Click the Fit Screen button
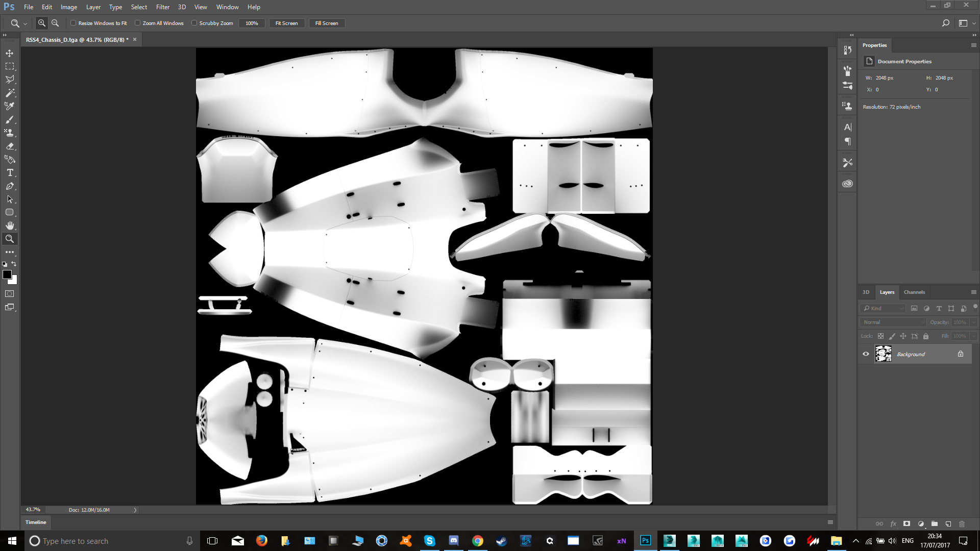 point(286,23)
